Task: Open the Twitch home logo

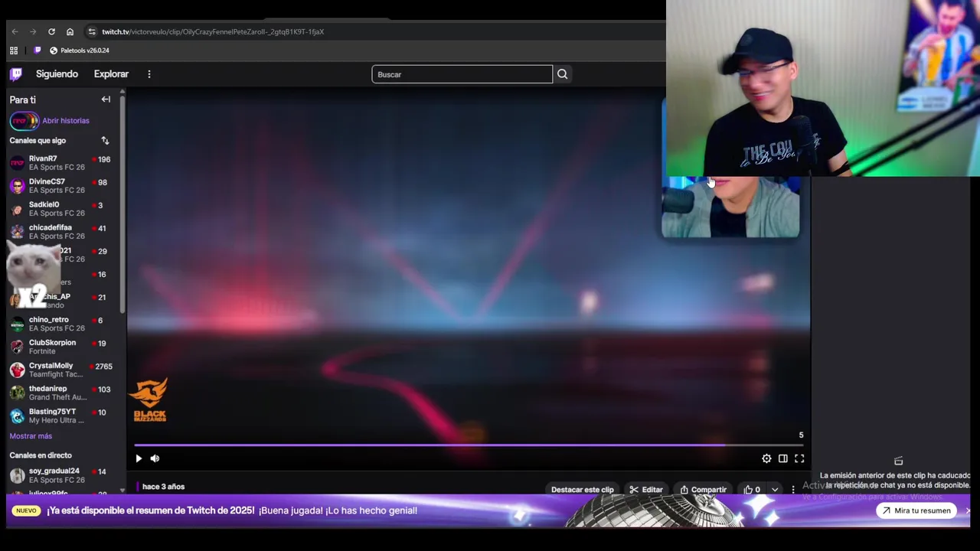Action: pos(16,74)
